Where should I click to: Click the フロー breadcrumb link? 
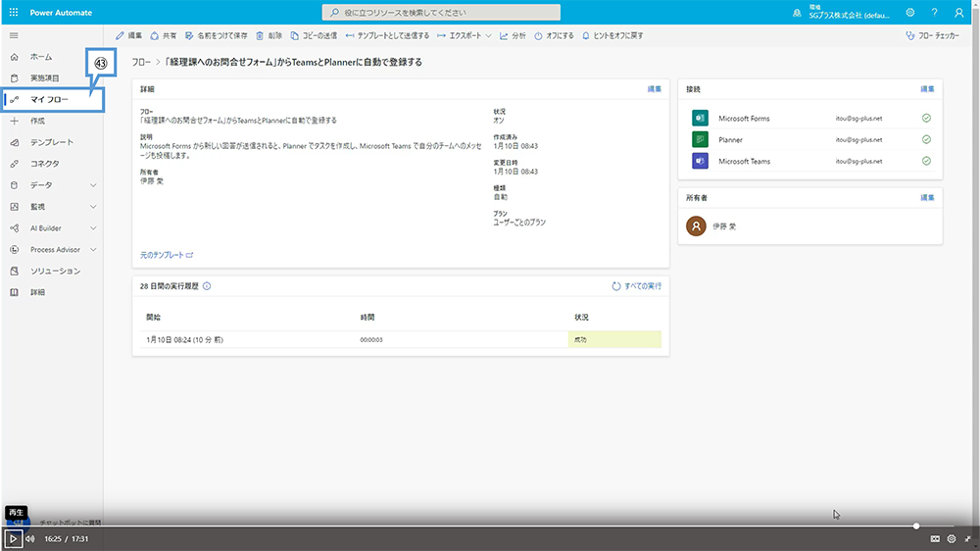(141, 62)
